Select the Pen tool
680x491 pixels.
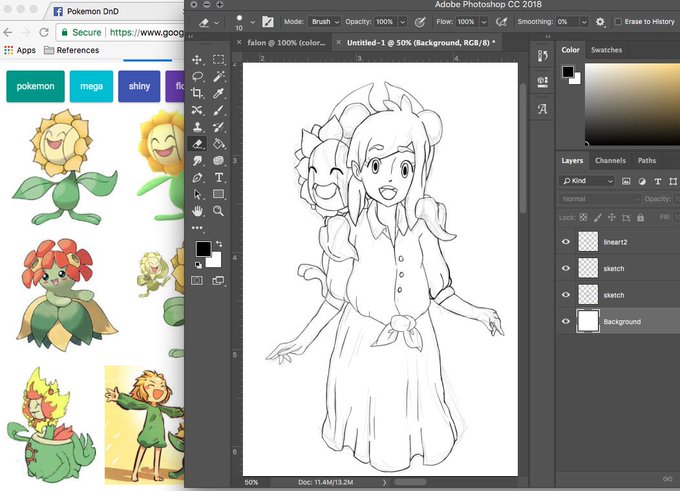197,177
